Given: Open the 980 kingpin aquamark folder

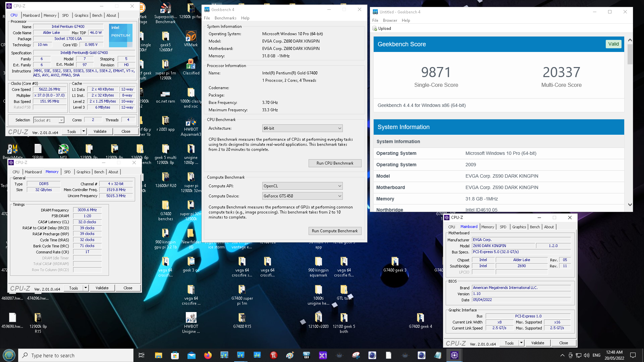Looking at the screenshot, I should tap(318, 267).
